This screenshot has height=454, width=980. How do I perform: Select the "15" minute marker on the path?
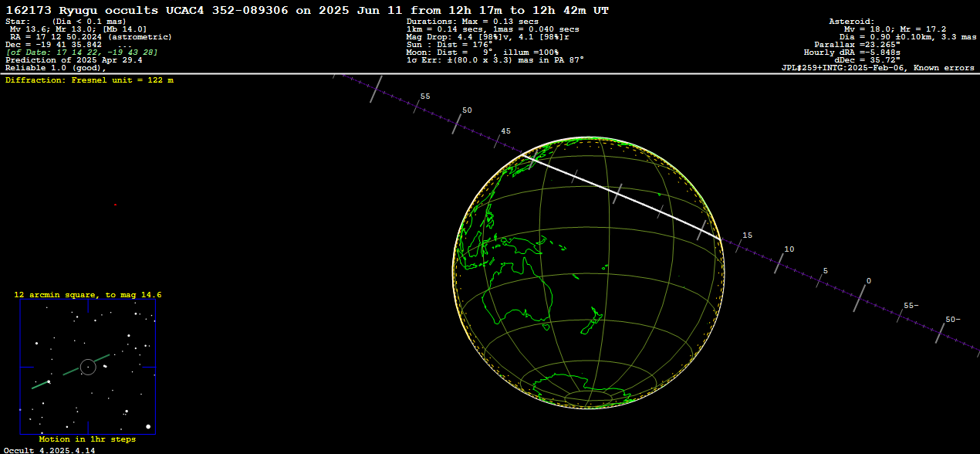(x=747, y=235)
